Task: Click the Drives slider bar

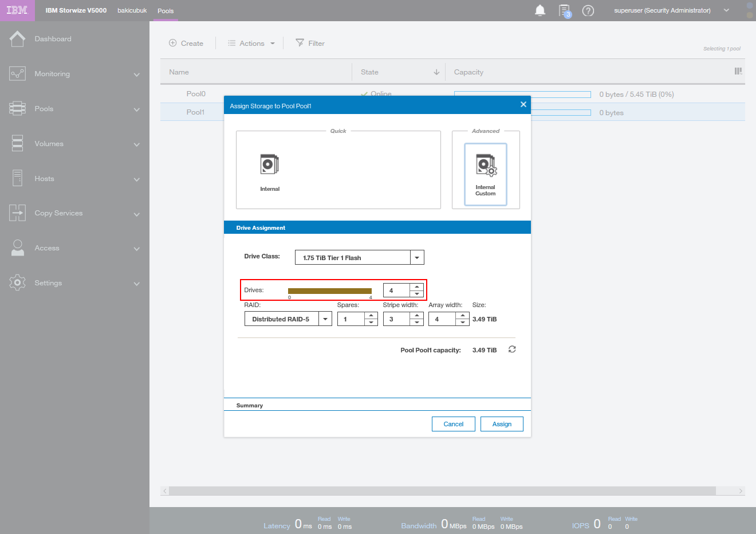Action: click(x=330, y=291)
